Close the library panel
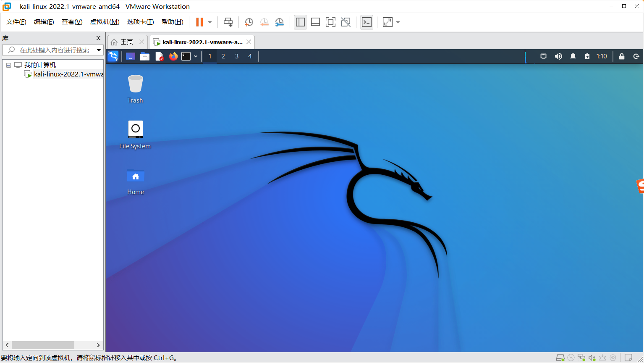 click(x=99, y=38)
